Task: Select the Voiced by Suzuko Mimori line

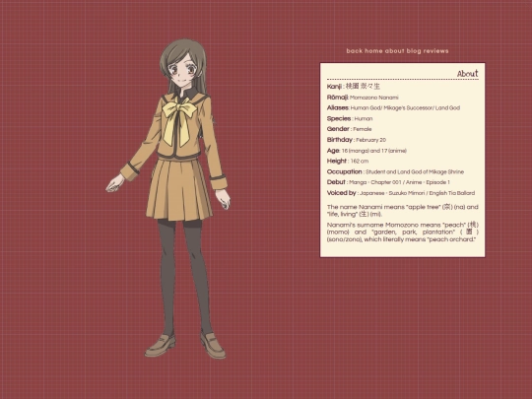Action: coord(401,193)
